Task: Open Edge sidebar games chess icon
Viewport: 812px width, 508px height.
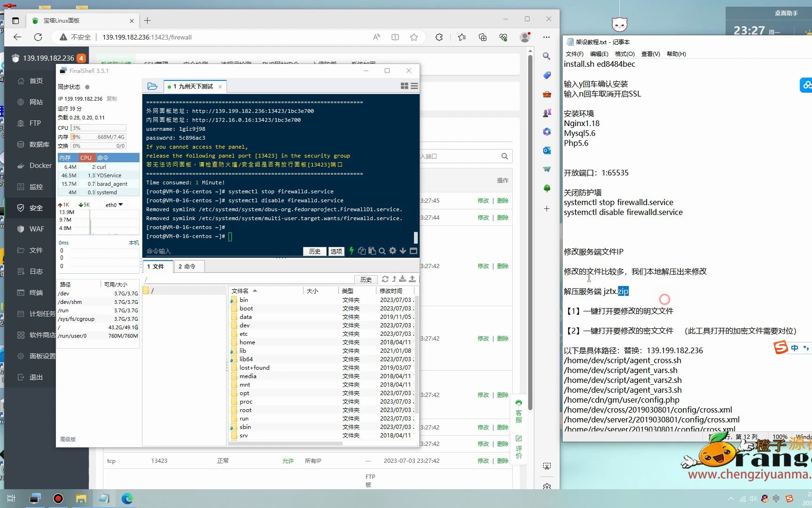Action: point(547,113)
